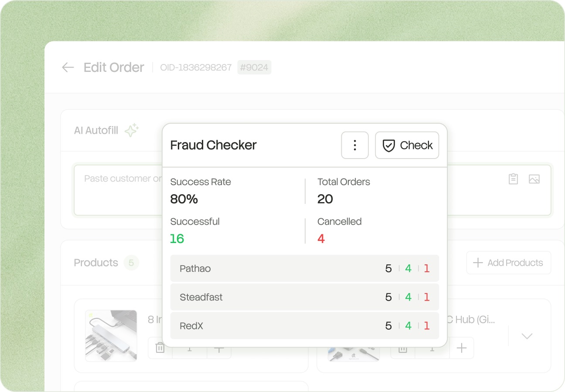Image resolution: width=565 pixels, height=392 pixels.
Task: Click the OID-1836298267 order ID
Action: point(196,68)
